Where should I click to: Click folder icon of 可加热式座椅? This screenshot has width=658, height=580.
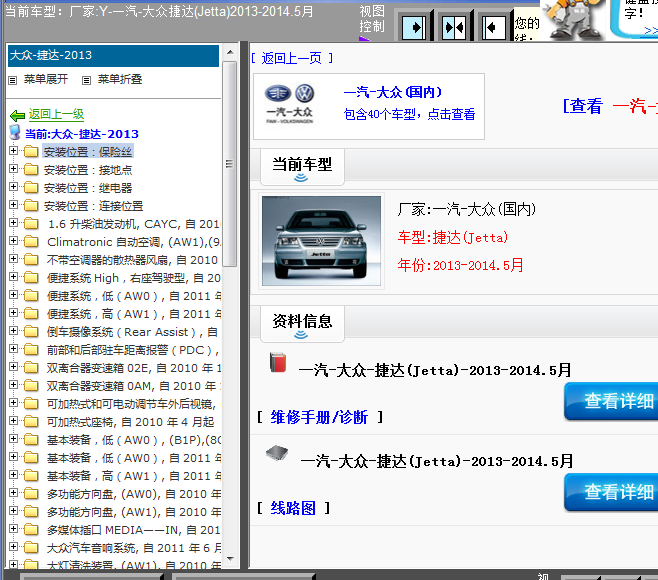click(x=31, y=422)
